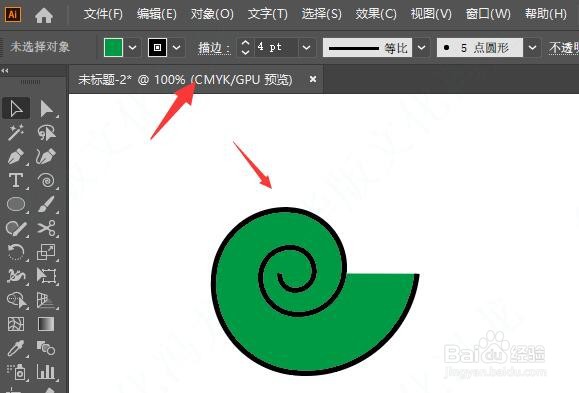
Task: Choose the Mesh tool
Action: tap(16, 324)
